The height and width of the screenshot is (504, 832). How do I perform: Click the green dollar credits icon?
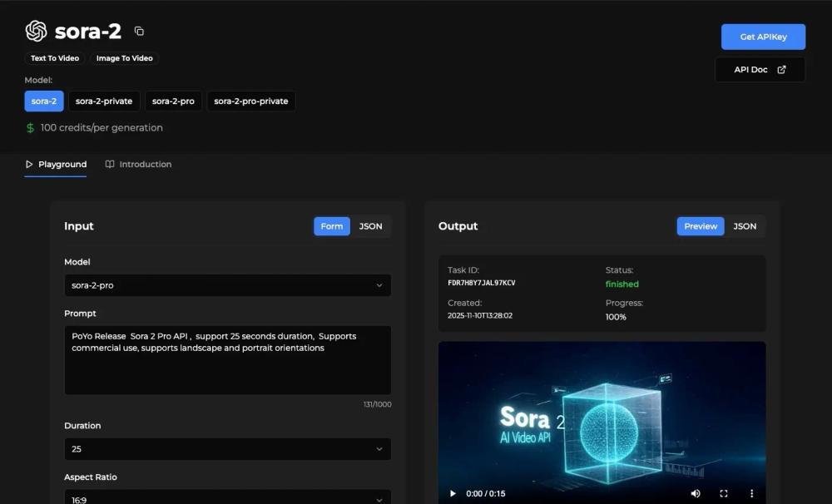click(x=30, y=128)
